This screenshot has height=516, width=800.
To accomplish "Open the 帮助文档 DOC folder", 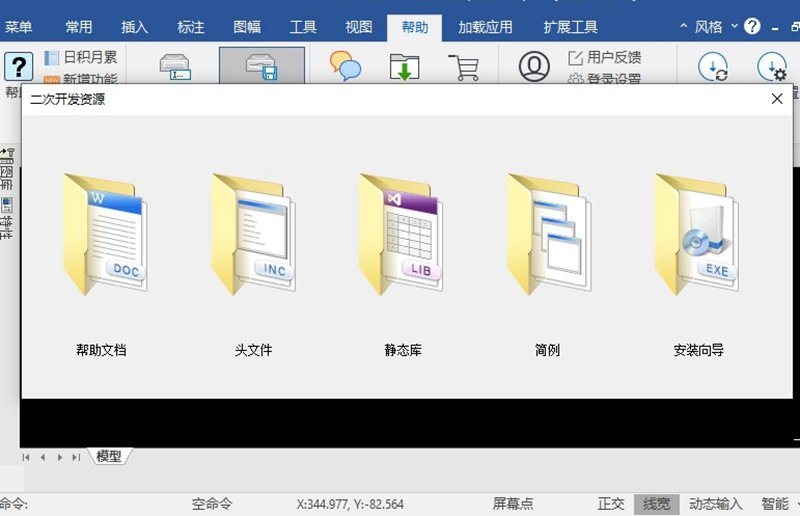I will click(105, 234).
